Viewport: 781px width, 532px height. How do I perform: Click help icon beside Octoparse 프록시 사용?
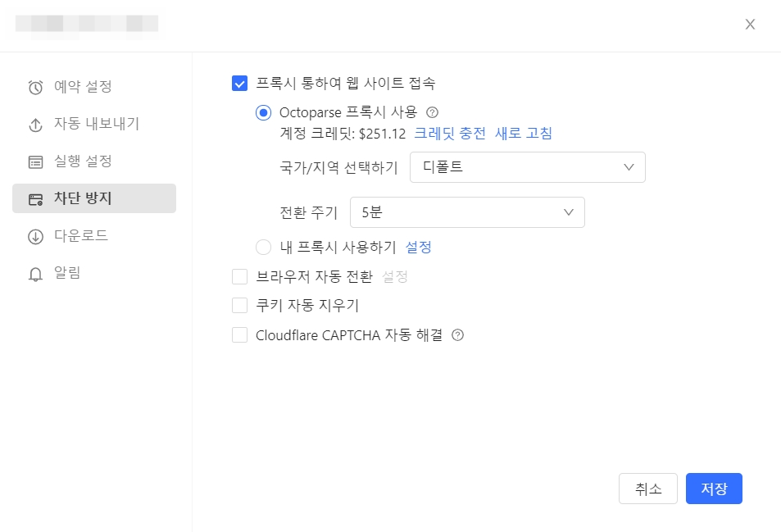[x=434, y=113]
